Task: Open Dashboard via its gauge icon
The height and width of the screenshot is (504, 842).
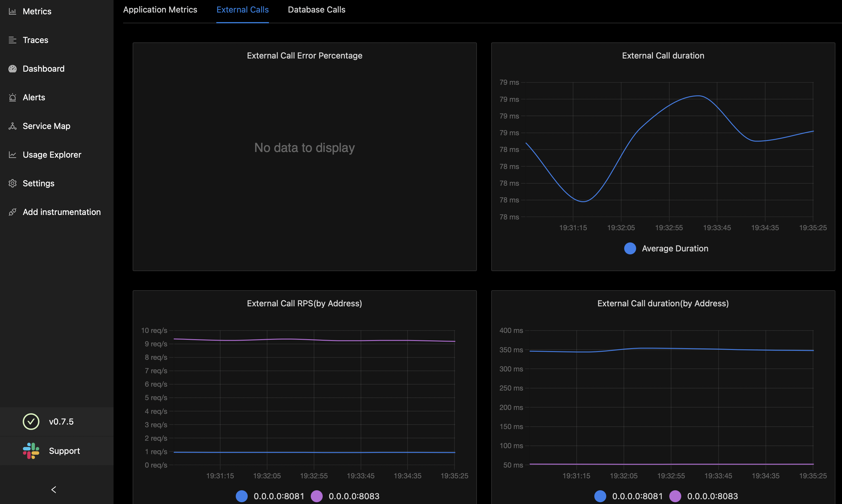Action: coord(13,69)
